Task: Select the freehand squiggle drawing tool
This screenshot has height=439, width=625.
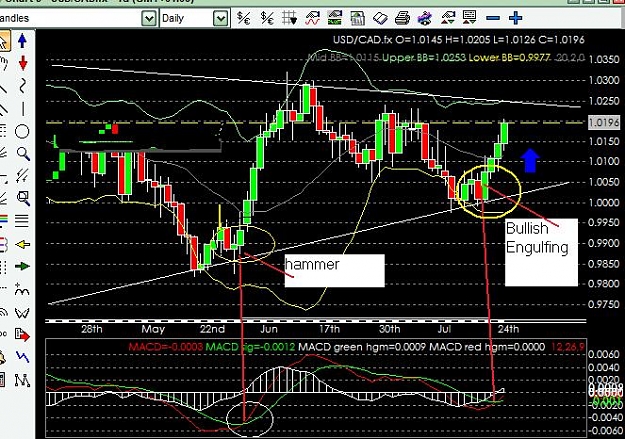Action: coord(23,85)
